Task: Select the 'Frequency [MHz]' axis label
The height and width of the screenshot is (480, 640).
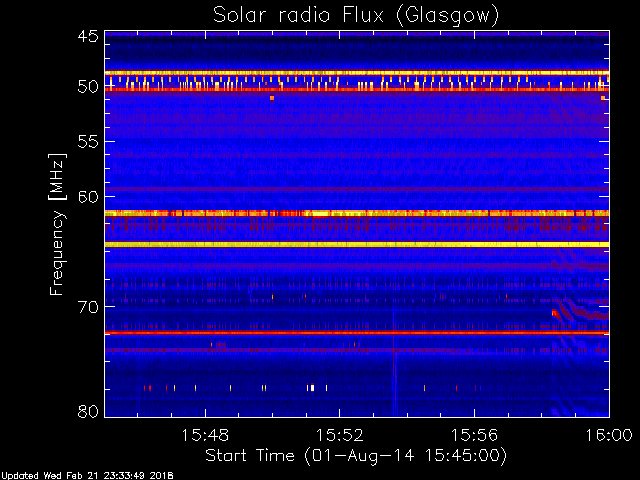Action: pyautogui.click(x=57, y=224)
